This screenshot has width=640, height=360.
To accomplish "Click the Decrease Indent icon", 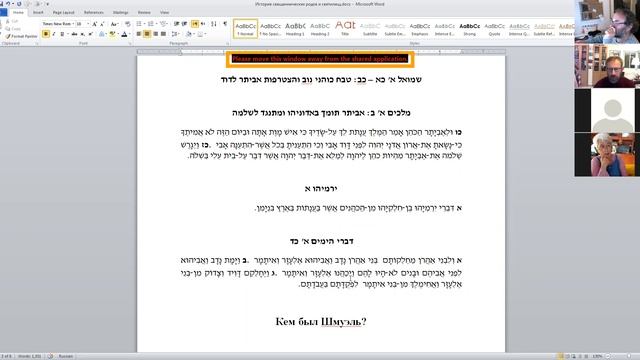I will (176, 24).
